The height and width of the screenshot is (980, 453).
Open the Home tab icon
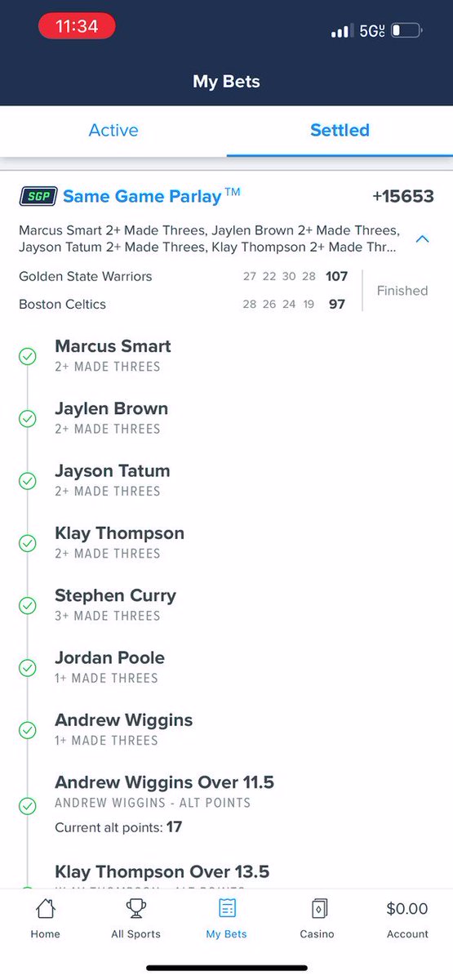45,908
